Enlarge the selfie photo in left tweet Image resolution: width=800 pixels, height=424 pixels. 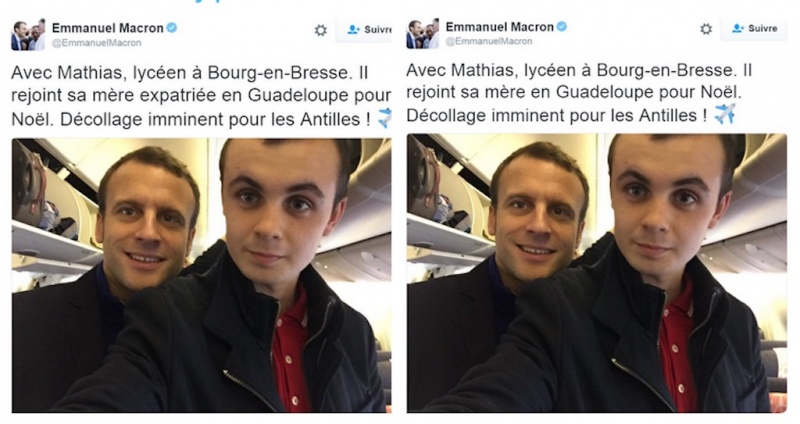point(202,276)
